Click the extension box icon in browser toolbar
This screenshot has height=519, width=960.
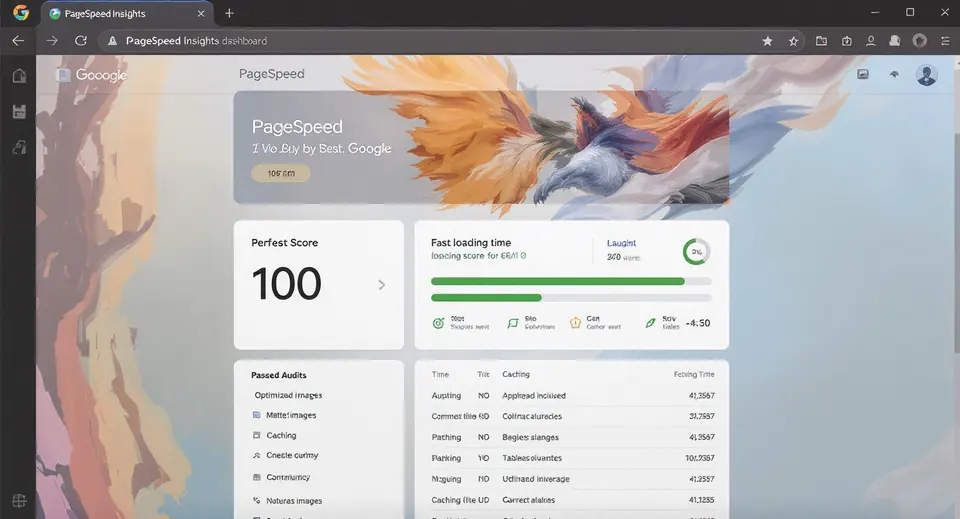coord(847,41)
